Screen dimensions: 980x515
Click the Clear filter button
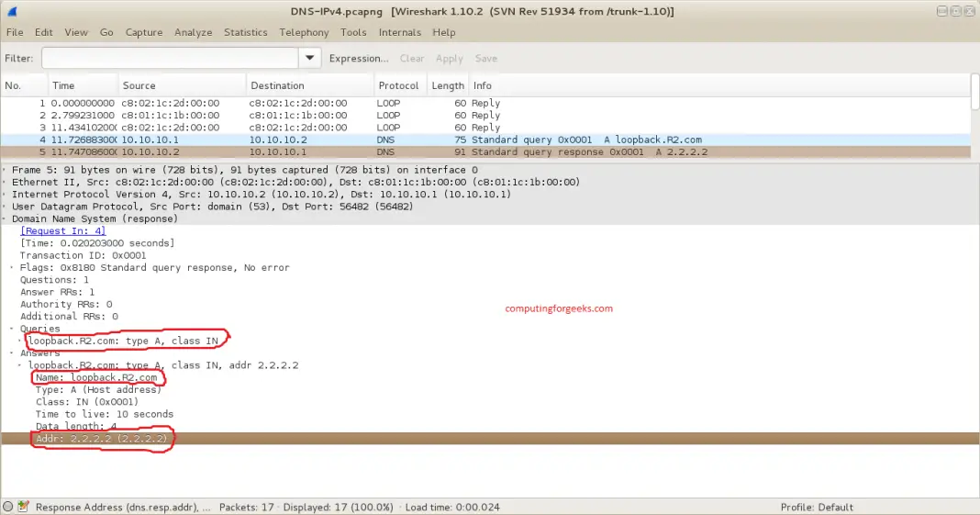412,58
